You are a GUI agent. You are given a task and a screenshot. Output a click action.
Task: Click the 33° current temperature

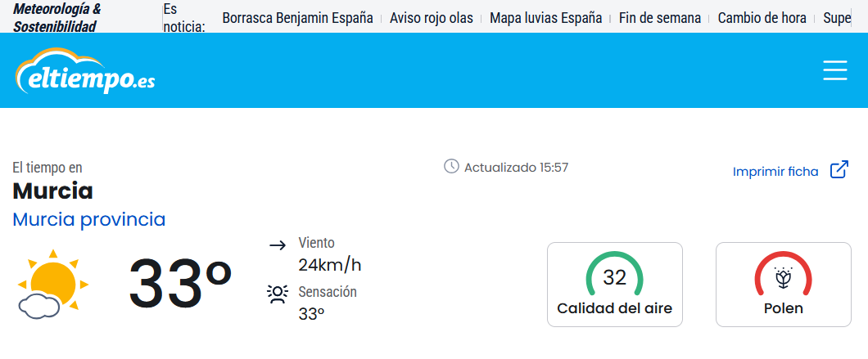click(181, 284)
